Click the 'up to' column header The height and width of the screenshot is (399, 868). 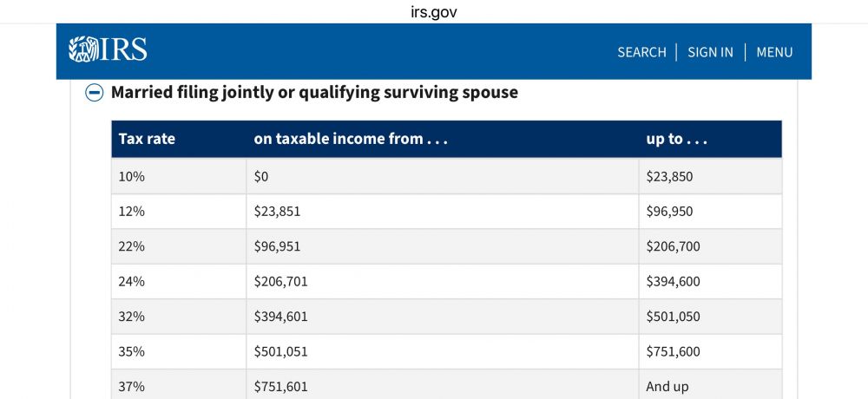[x=676, y=139]
